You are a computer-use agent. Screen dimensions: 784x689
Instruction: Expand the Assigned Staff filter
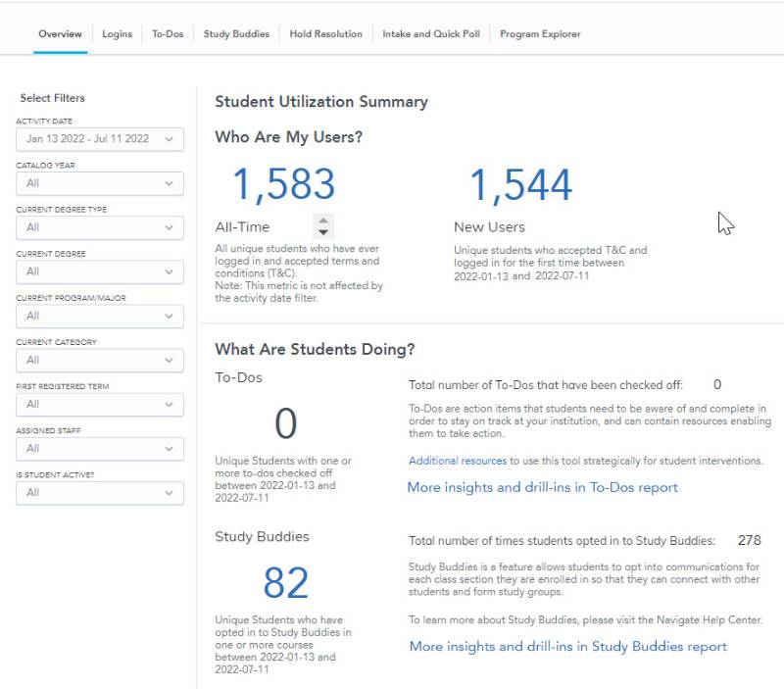pyautogui.click(x=99, y=448)
